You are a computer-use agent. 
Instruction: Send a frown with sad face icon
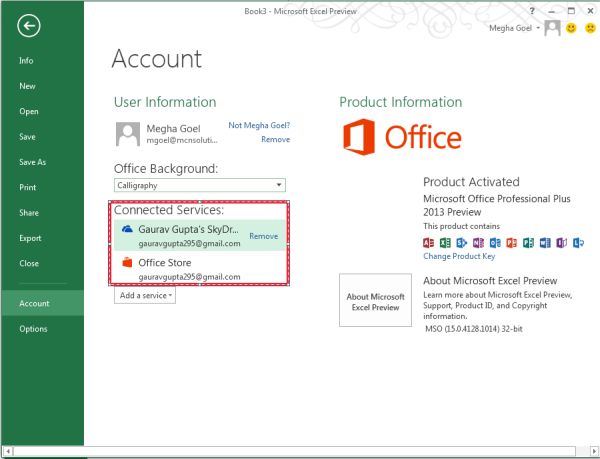pyautogui.click(x=590, y=28)
